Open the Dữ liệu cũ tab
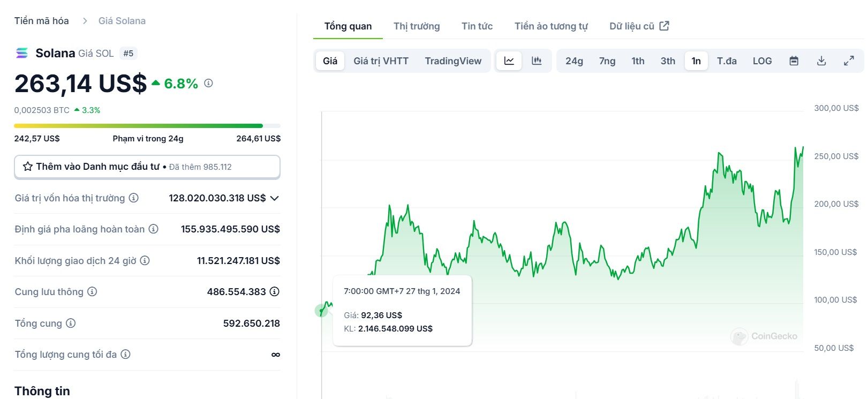The height and width of the screenshot is (399, 868). (x=639, y=26)
